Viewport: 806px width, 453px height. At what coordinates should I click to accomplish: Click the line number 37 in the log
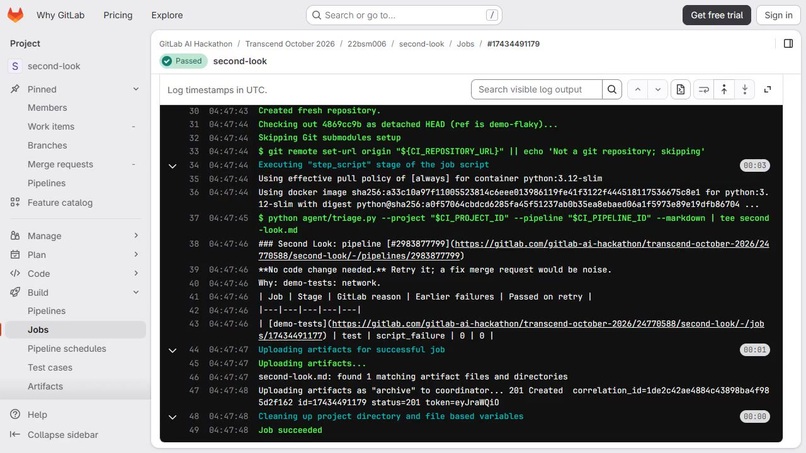click(x=194, y=218)
